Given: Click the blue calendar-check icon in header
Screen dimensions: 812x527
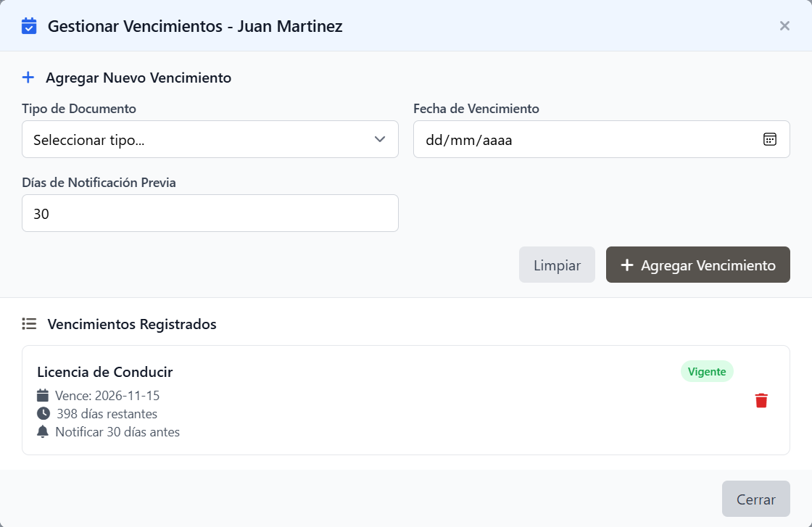Looking at the screenshot, I should coord(29,26).
